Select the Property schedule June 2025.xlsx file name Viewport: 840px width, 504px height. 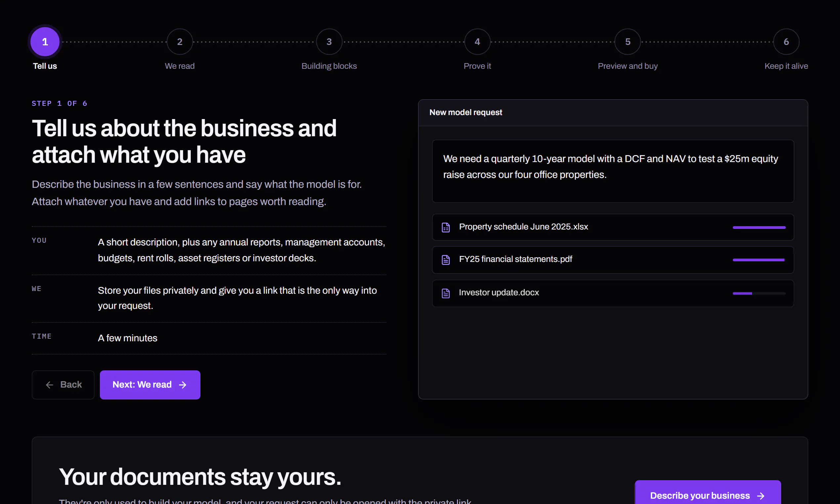[524, 227]
